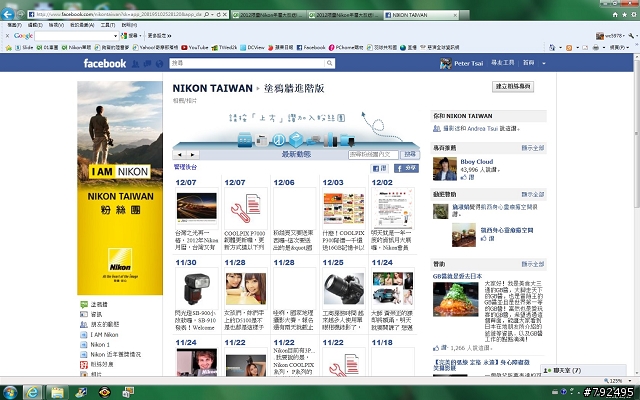Click the search button beside fan page search
Image resolution: width=640 pixels, height=400 pixels.
410,154
